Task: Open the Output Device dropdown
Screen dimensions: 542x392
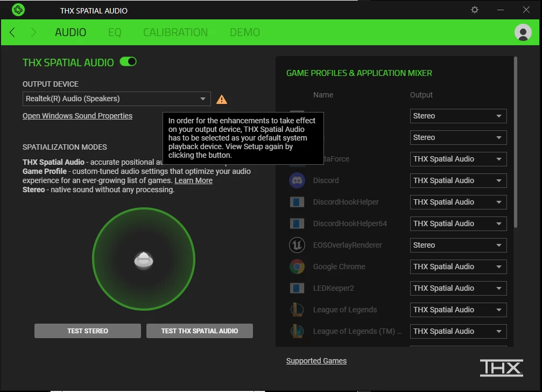Action: 116,99
